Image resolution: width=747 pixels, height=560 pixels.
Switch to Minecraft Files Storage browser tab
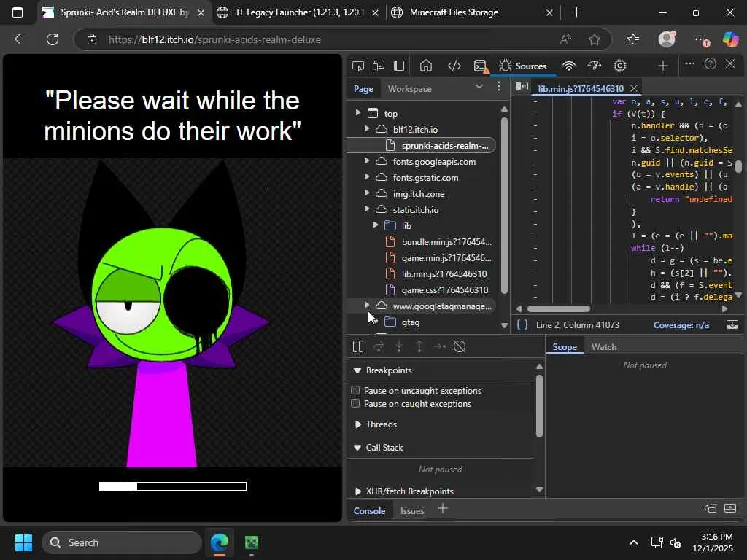(x=473, y=13)
